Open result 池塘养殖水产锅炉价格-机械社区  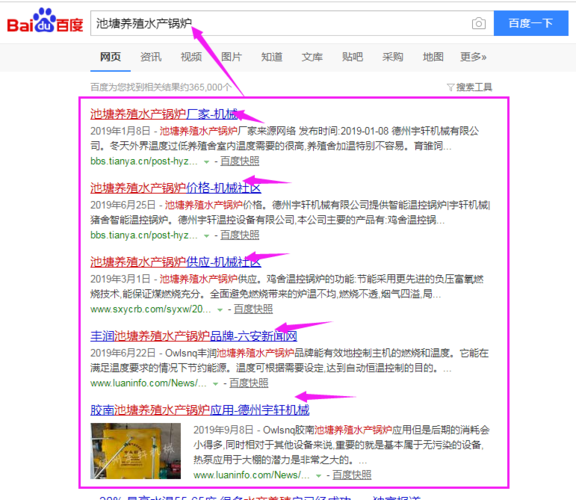(176, 188)
